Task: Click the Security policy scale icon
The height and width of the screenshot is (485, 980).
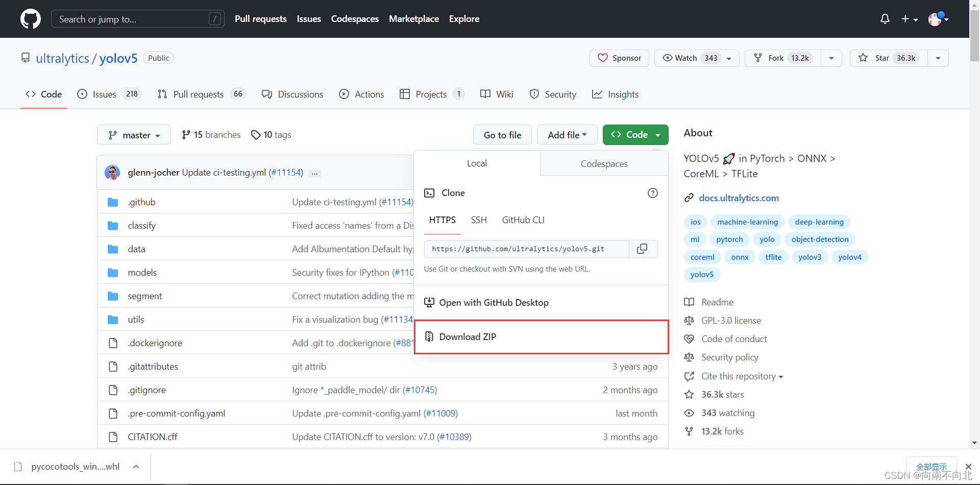Action: click(x=689, y=357)
